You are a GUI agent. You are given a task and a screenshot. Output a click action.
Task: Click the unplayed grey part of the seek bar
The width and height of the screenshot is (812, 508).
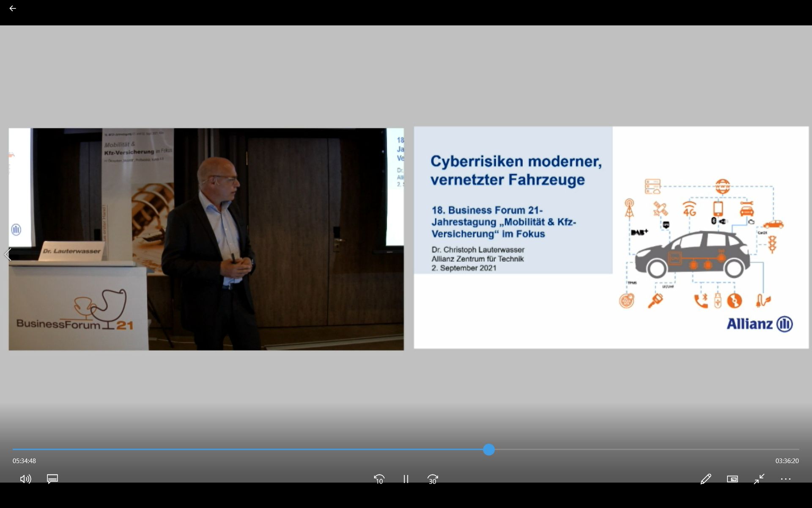pos(643,450)
